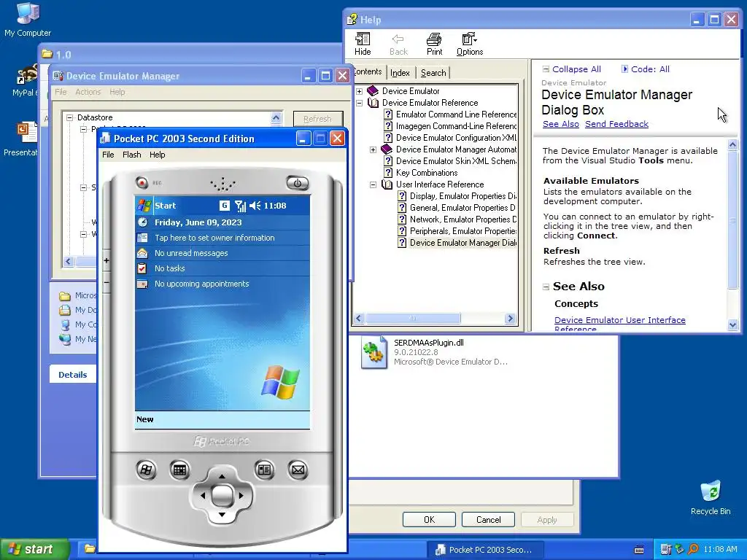The height and width of the screenshot is (560, 747).
Task: Collapse the User Interface Reference node
Action: click(x=373, y=184)
